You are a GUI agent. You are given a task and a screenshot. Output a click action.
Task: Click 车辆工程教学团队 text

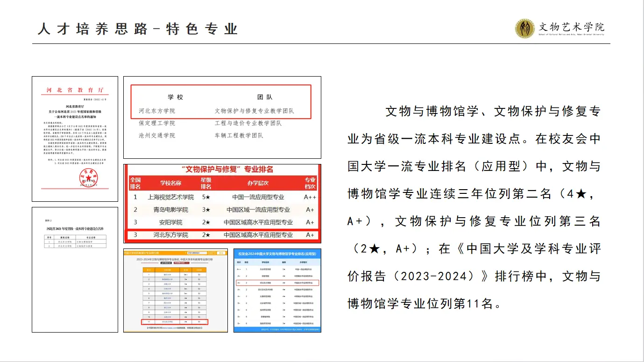pyautogui.click(x=239, y=135)
